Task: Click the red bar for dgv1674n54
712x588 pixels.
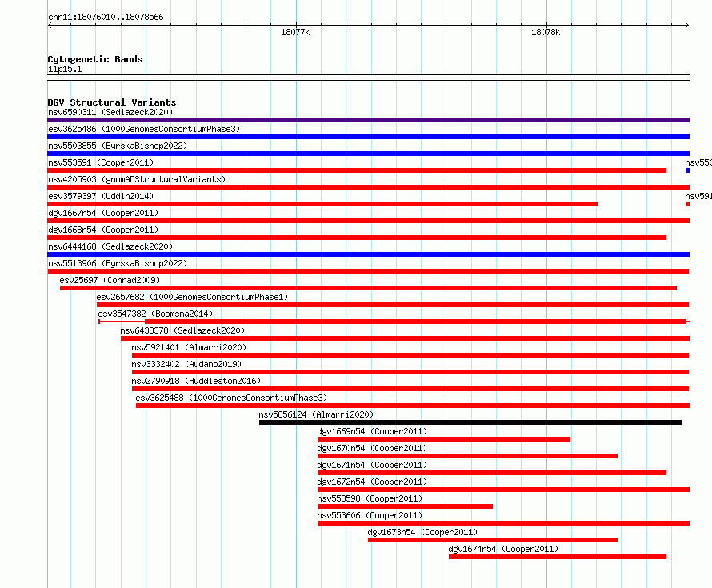Action: [558, 557]
